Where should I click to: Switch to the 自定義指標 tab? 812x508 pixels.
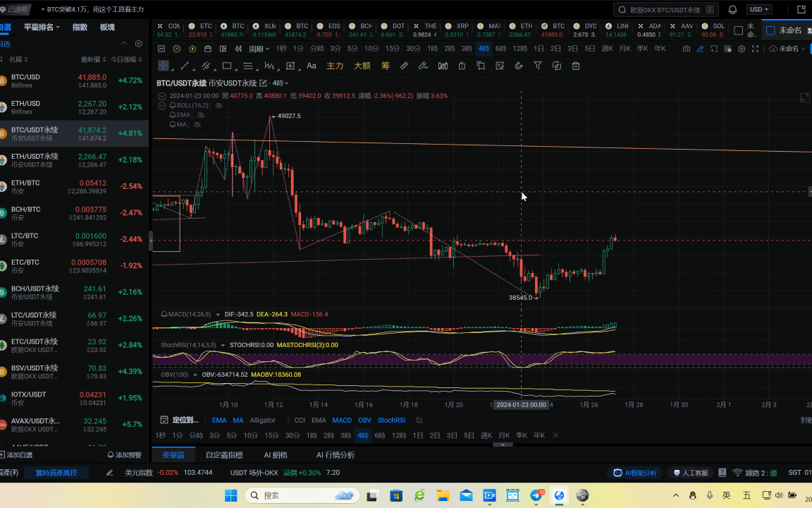click(x=224, y=455)
